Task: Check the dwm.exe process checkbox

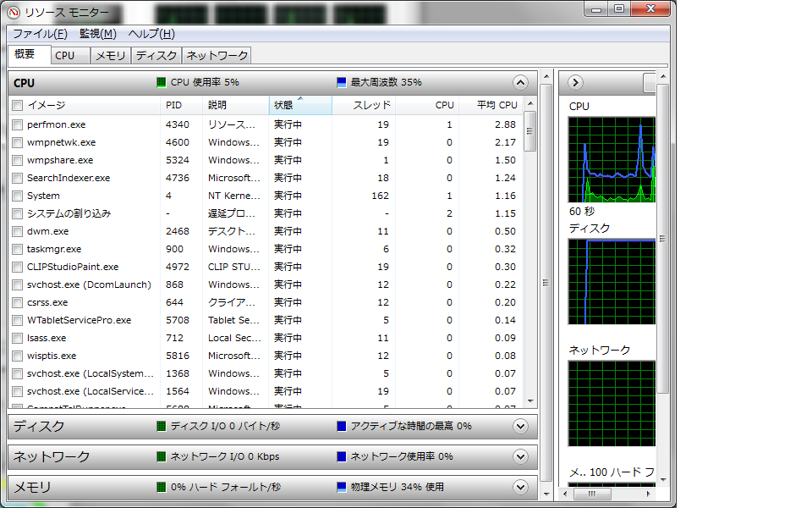Action: coord(18,232)
